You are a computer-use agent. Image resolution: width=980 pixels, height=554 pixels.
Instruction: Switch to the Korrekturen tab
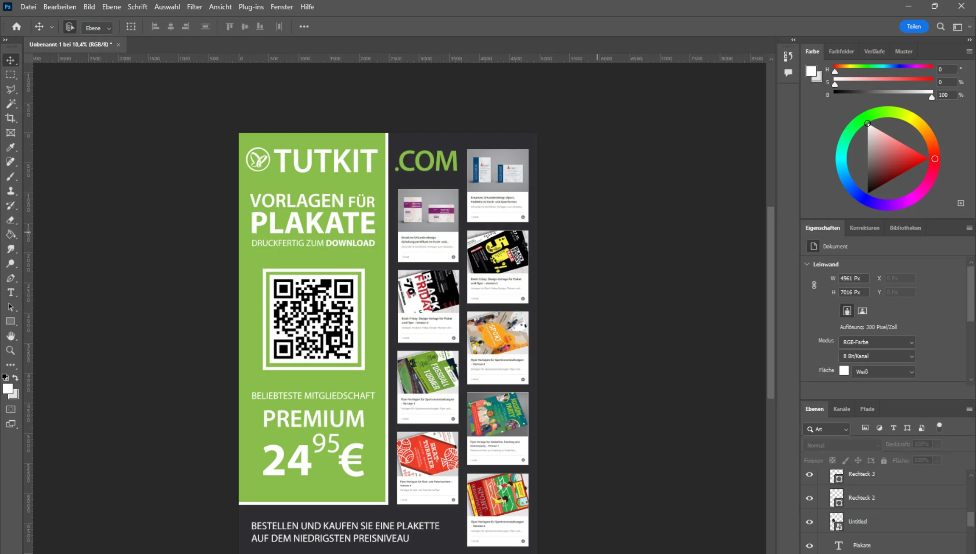[x=864, y=228]
